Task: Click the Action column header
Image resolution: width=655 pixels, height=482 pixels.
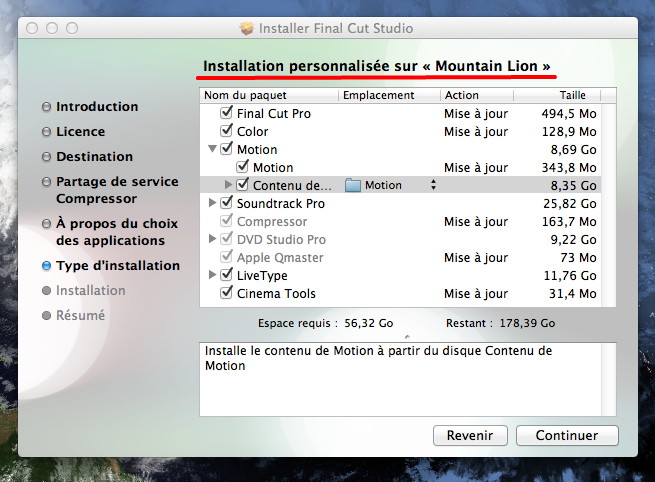Action: pos(477,95)
